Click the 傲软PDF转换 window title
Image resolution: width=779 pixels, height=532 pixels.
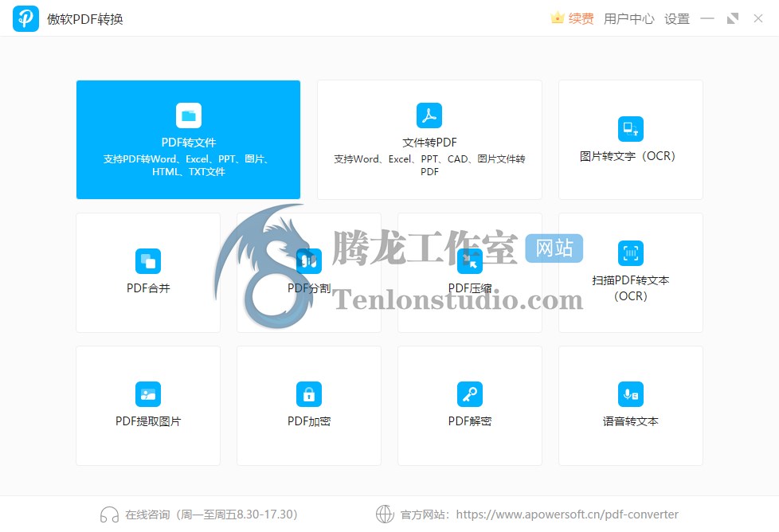coord(85,19)
